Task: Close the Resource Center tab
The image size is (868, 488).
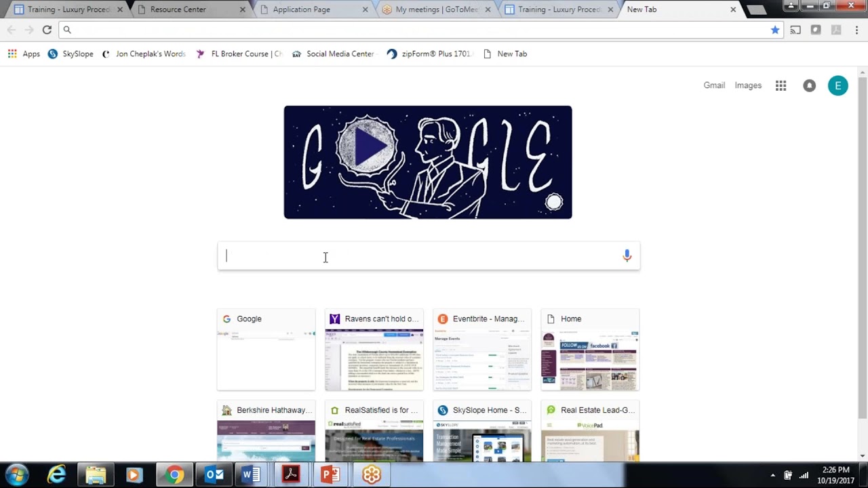Action: tap(243, 9)
